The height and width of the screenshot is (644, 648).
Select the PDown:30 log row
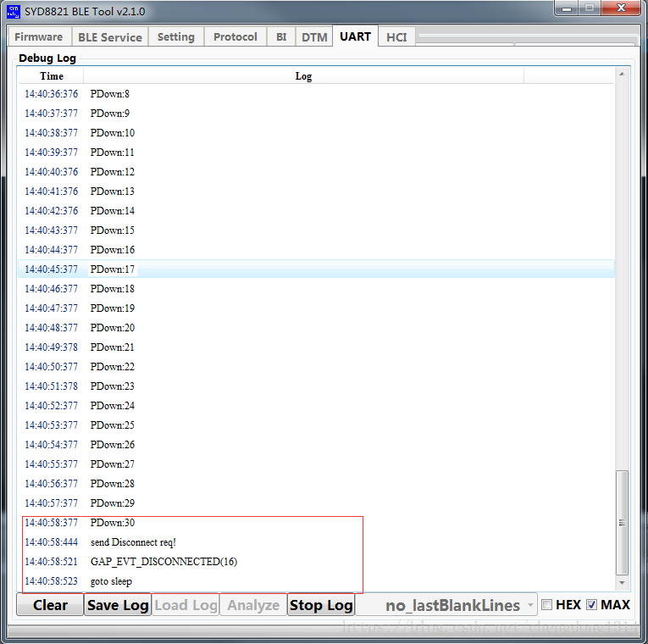click(x=316, y=523)
